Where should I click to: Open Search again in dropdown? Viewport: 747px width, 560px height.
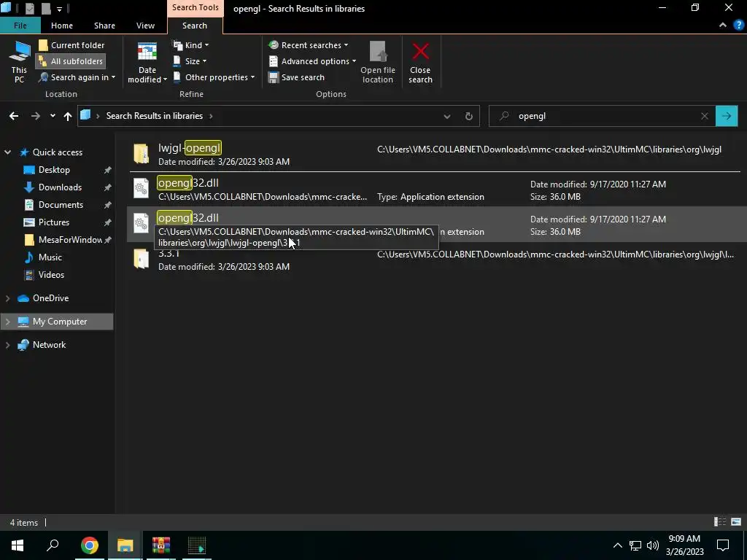(77, 77)
